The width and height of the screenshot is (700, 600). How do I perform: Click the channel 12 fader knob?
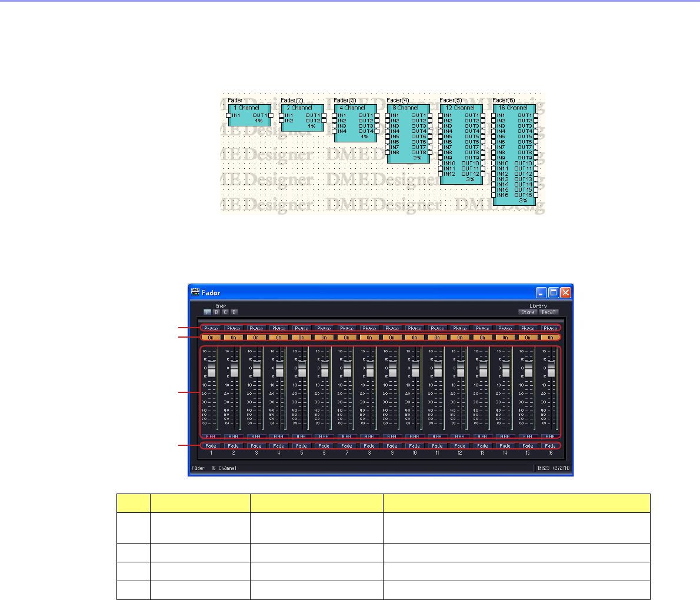coord(461,369)
